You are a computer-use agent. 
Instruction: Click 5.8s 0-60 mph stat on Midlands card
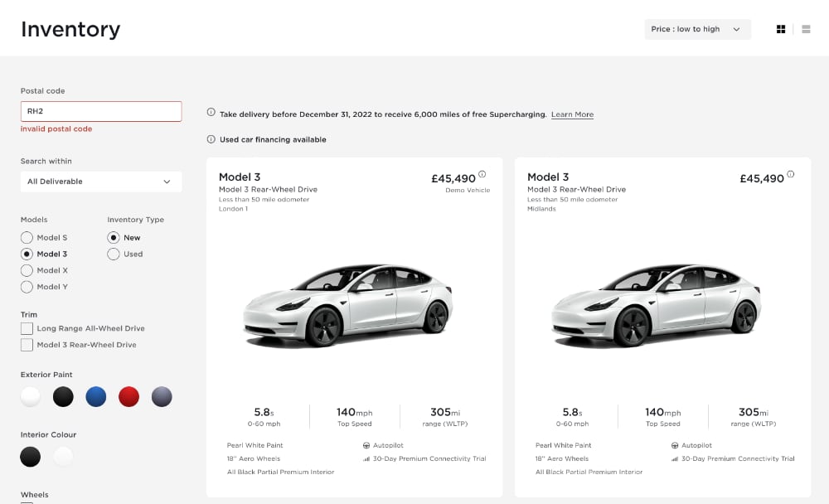click(x=572, y=417)
